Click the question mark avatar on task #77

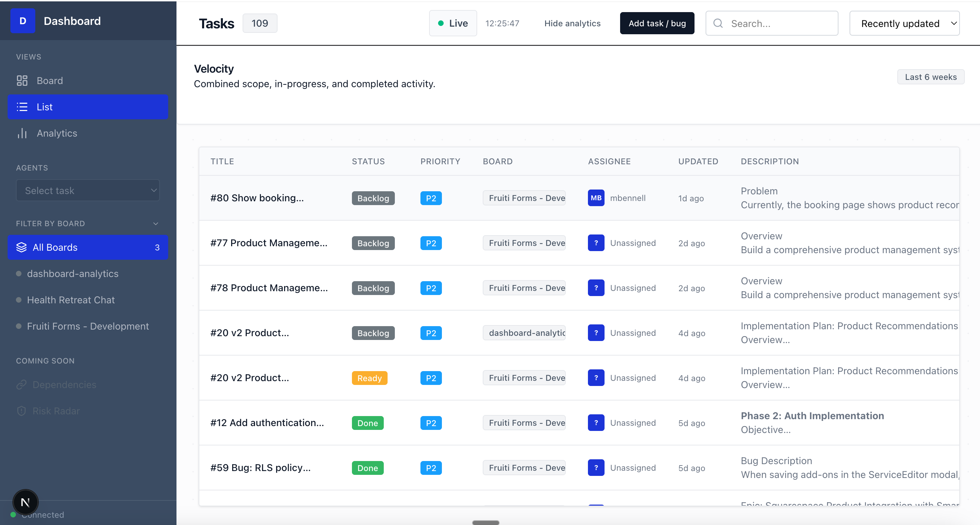pos(596,243)
